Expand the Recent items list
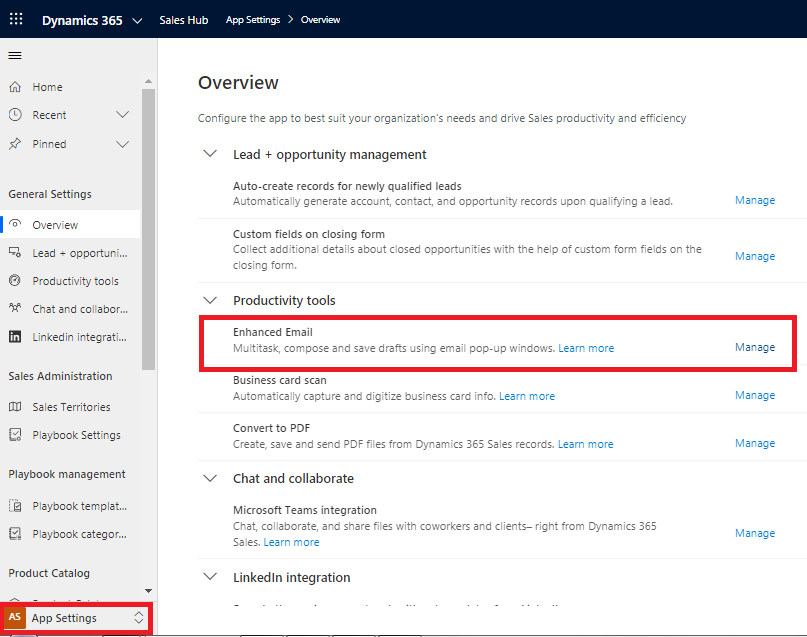Screen dimensions: 807x637 tap(122, 115)
